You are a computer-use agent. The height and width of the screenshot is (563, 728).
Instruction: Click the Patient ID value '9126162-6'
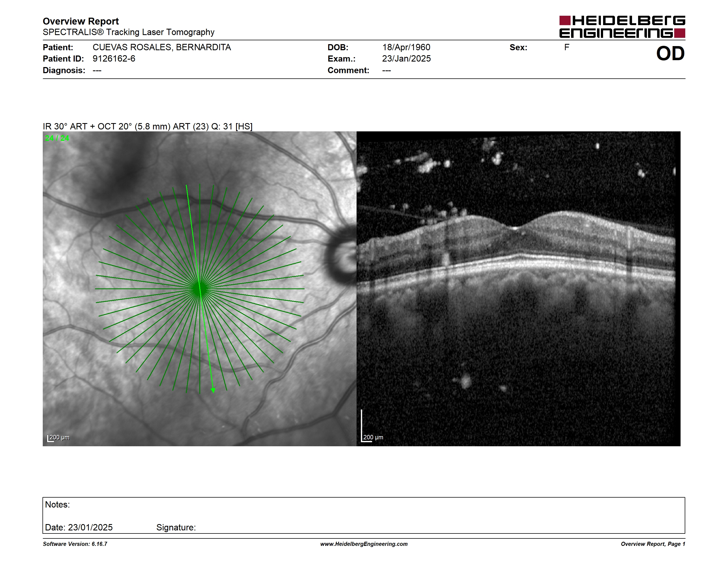(x=114, y=59)
